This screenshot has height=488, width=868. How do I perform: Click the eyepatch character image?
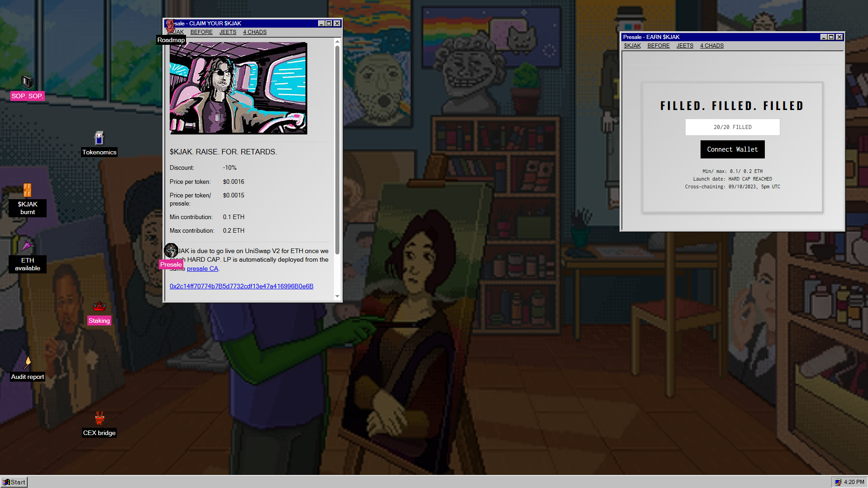click(238, 88)
